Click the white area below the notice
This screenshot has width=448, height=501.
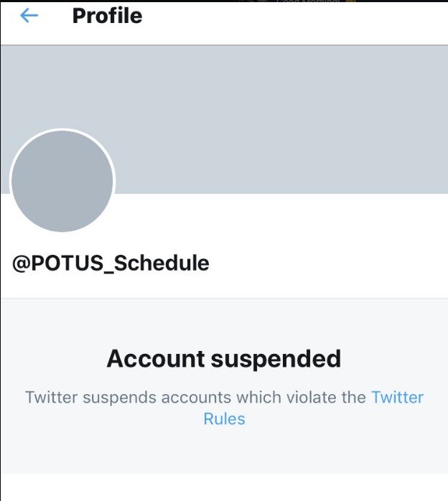pyautogui.click(x=224, y=487)
